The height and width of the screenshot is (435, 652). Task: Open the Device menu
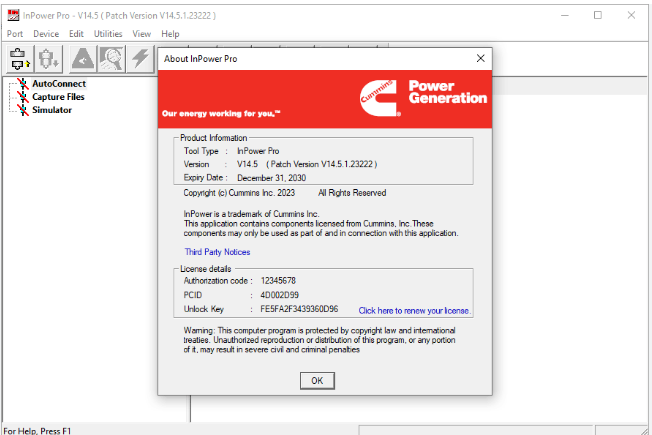point(46,34)
